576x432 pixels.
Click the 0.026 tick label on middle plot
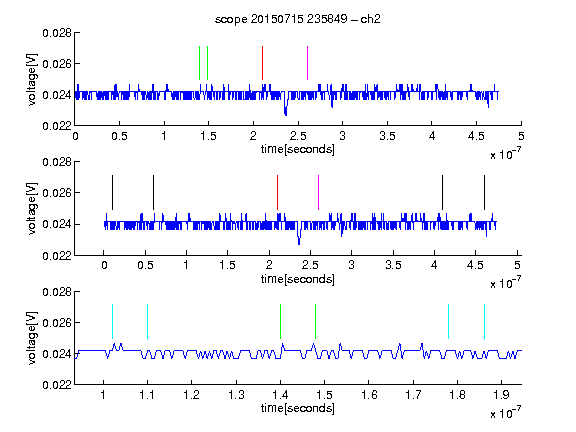tap(57, 193)
